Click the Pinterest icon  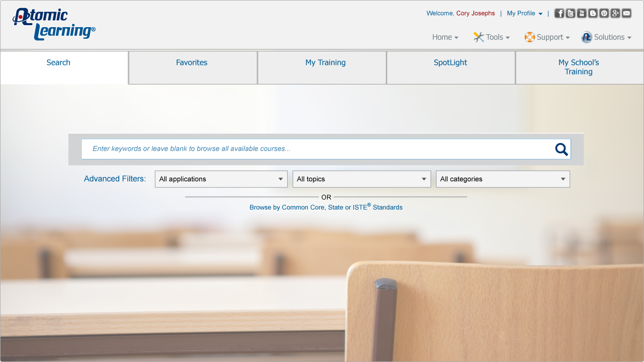click(604, 14)
